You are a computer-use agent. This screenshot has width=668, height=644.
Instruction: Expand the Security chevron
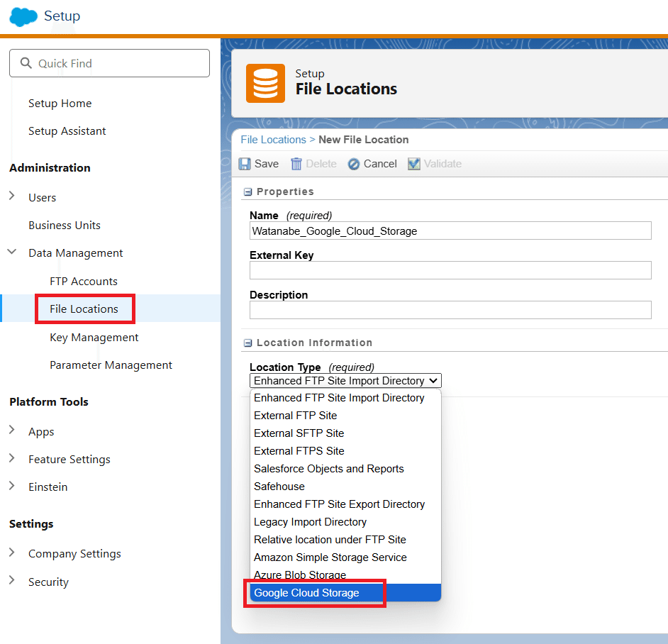[x=12, y=580]
